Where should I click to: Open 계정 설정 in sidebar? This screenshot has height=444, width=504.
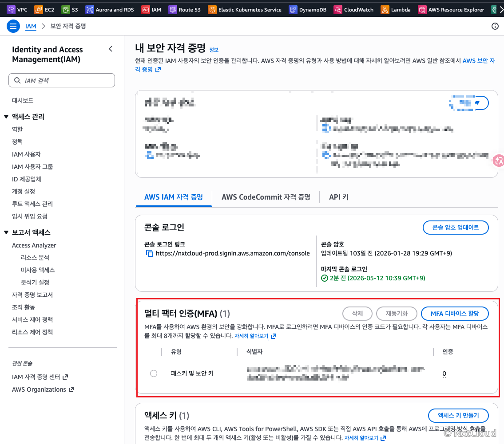coord(24,191)
